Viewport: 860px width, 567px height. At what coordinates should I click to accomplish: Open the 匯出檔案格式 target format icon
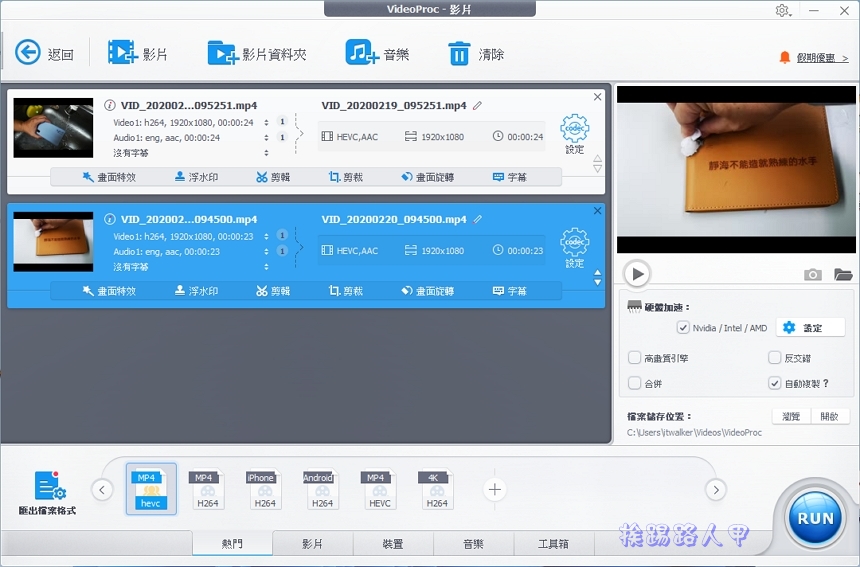pos(49,492)
